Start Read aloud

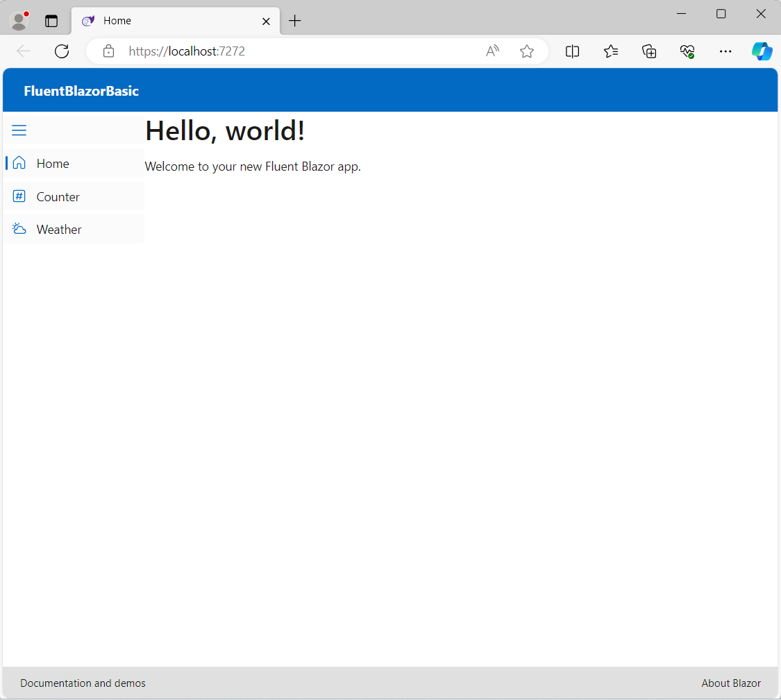(493, 51)
